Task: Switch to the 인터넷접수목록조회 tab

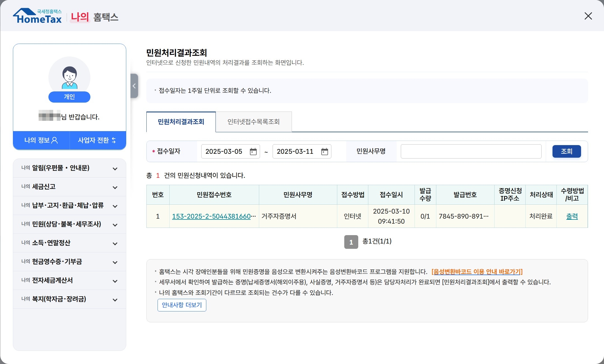Action: pyautogui.click(x=254, y=122)
